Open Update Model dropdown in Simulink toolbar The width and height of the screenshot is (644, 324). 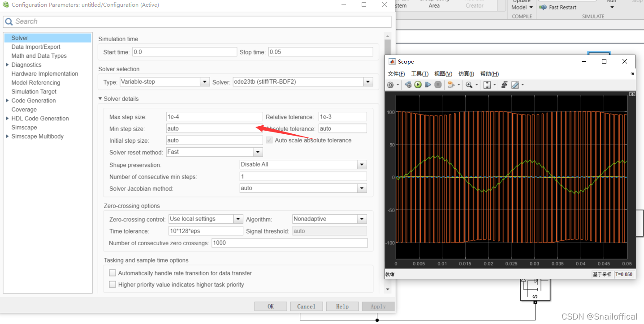pyautogui.click(x=531, y=8)
